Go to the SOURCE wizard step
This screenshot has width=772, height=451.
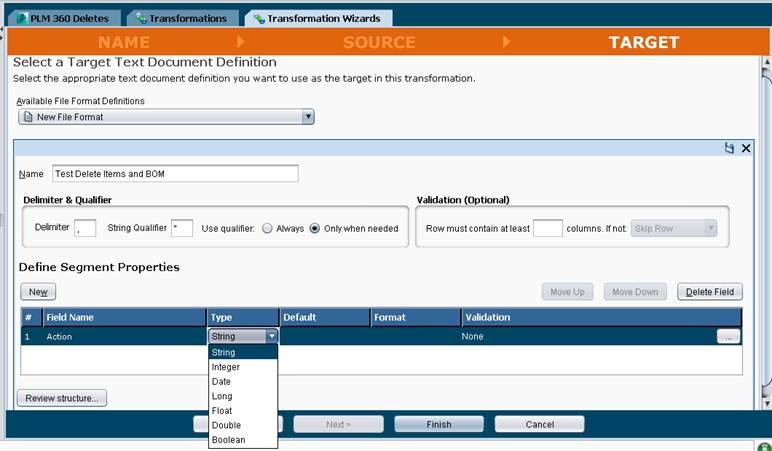[x=379, y=42]
